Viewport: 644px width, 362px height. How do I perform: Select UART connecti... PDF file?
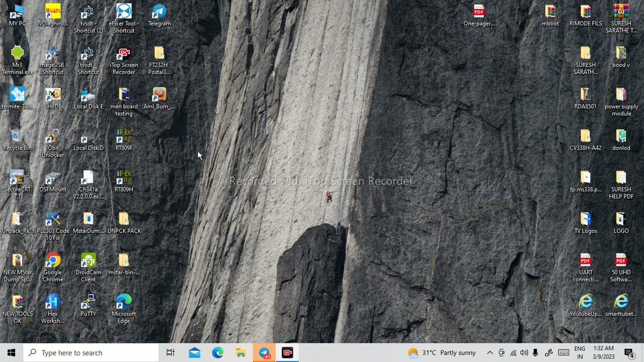586,268
